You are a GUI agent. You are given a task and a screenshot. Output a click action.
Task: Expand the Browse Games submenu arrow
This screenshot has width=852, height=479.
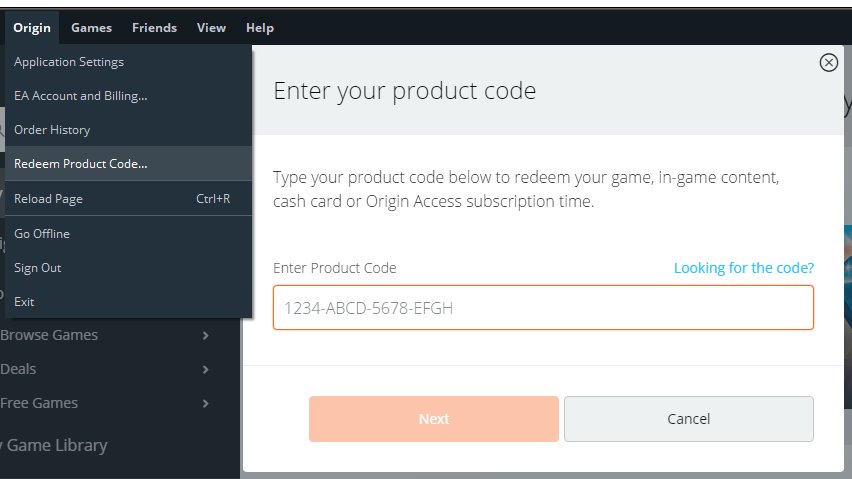click(206, 336)
